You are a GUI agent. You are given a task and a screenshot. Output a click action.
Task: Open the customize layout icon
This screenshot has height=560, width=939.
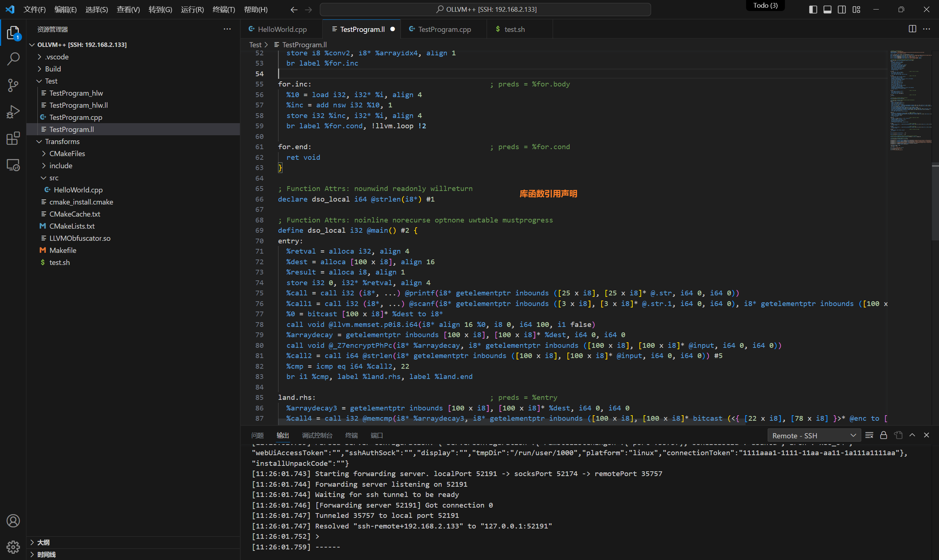(x=856, y=10)
